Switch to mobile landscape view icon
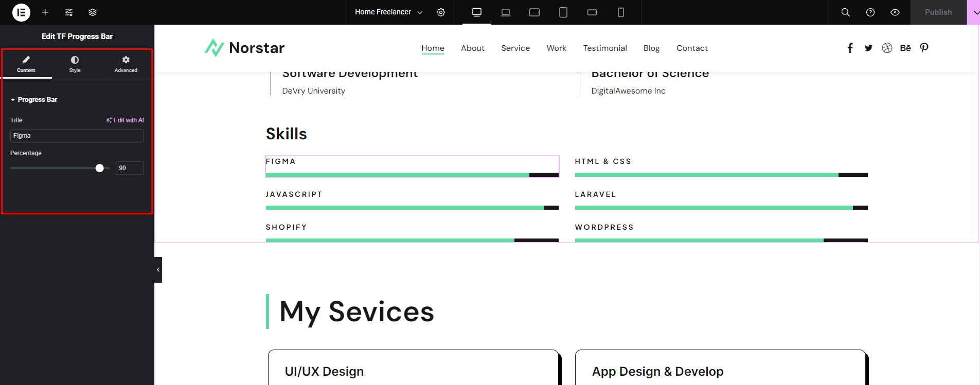Image resolution: width=980 pixels, height=385 pixels. coord(592,12)
